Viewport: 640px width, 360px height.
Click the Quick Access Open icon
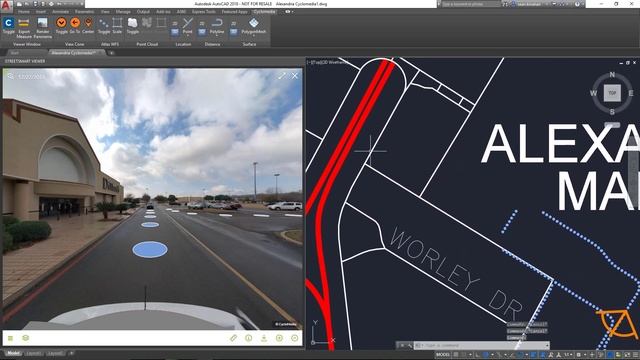[x=27, y=4]
